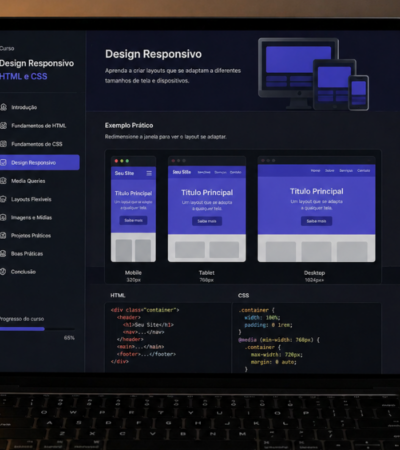This screenshot has height=450, width=400.
Task: Click the CSS label above code
Action: (243, 295)
